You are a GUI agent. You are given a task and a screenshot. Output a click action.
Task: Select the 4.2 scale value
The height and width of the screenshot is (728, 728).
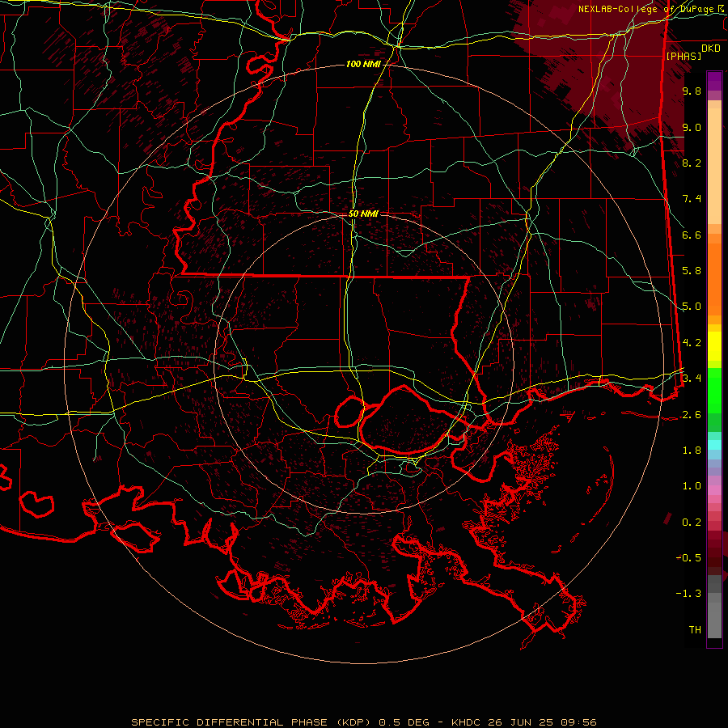point(692,343)
